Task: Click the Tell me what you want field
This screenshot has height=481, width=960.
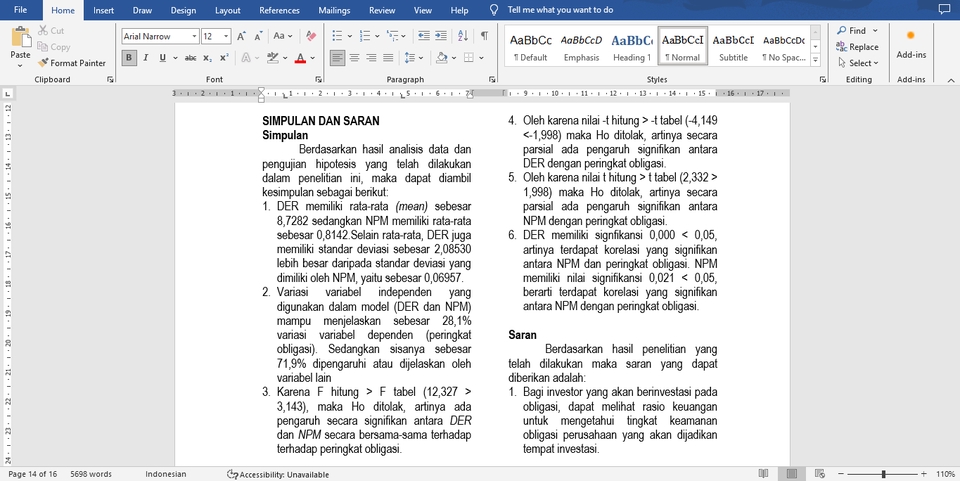Action: (560, 10)
